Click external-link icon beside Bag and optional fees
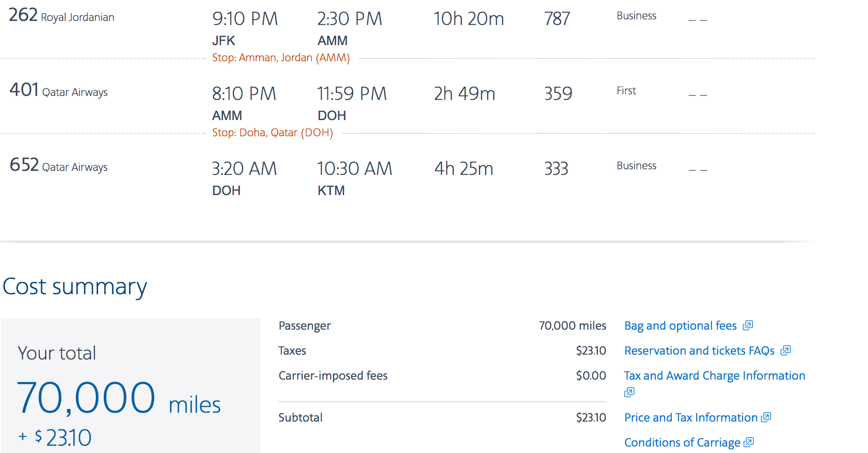The height and width of the screenshot is (453, 868). coord(748,325)
